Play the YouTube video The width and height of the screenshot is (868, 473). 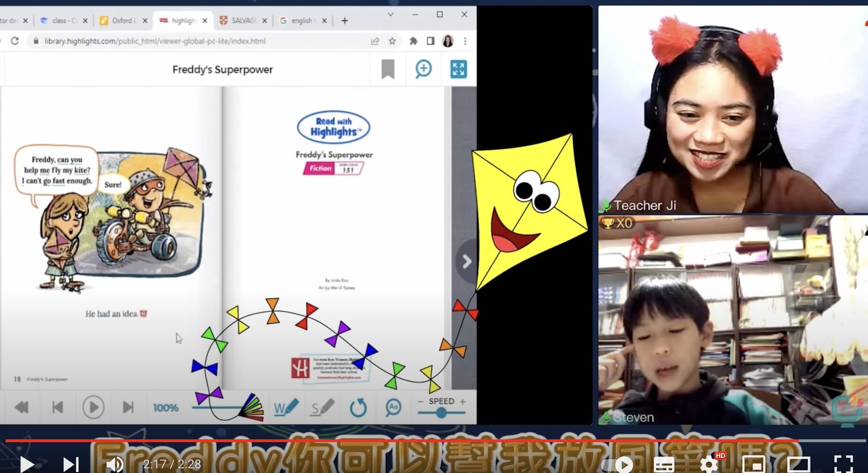(x=27, y=464)
